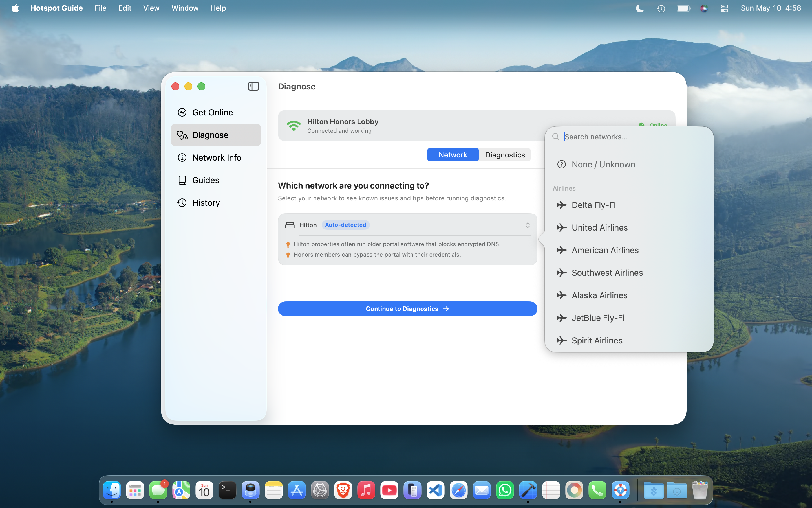Open YouTube app in the Dock

tap(389, 491)
